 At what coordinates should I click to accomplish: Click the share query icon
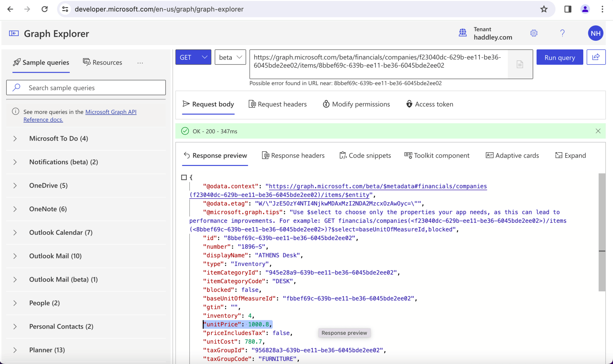(x=596, y=57)
